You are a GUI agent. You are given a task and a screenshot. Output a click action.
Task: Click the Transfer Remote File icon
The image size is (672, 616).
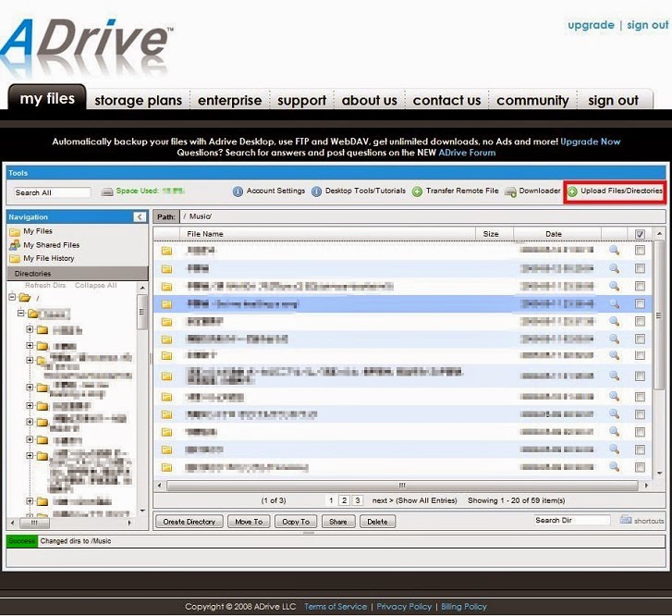[x=417, y=191]
